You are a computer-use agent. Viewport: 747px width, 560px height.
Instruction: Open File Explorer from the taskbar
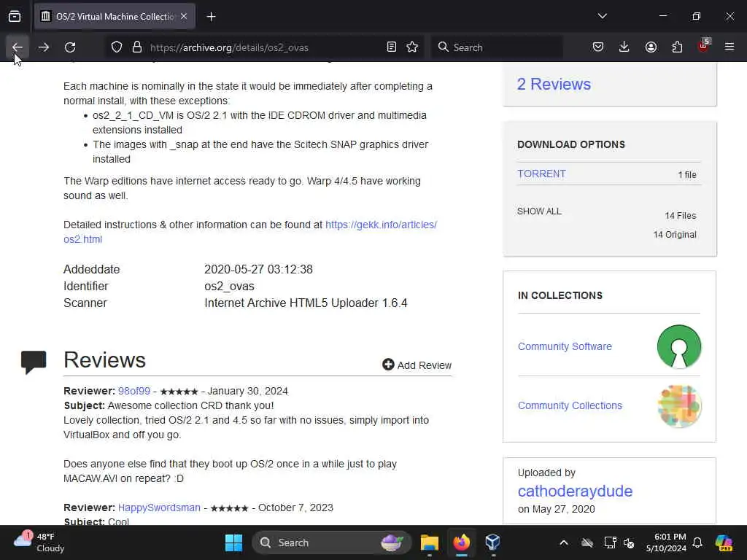click(x=429, y=542)
